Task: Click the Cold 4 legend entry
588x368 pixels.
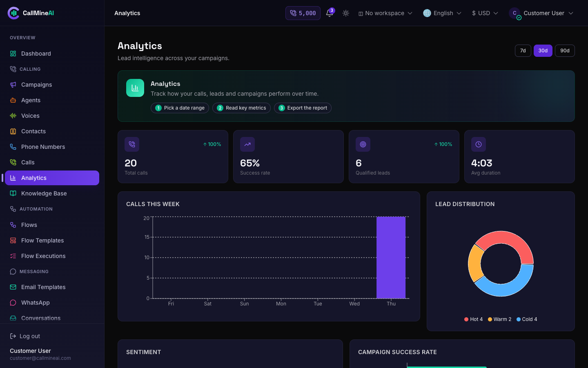Action: pyautogui.click(x=527, y=319)
